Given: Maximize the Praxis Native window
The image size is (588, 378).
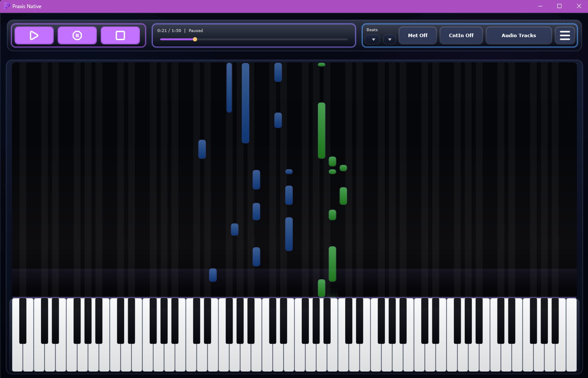Looking at the screenshot, I should click(559, 6).
